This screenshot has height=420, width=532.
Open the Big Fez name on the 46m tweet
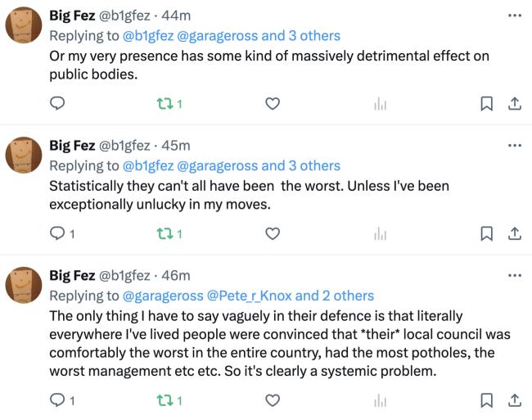click(x=72, y=275)
